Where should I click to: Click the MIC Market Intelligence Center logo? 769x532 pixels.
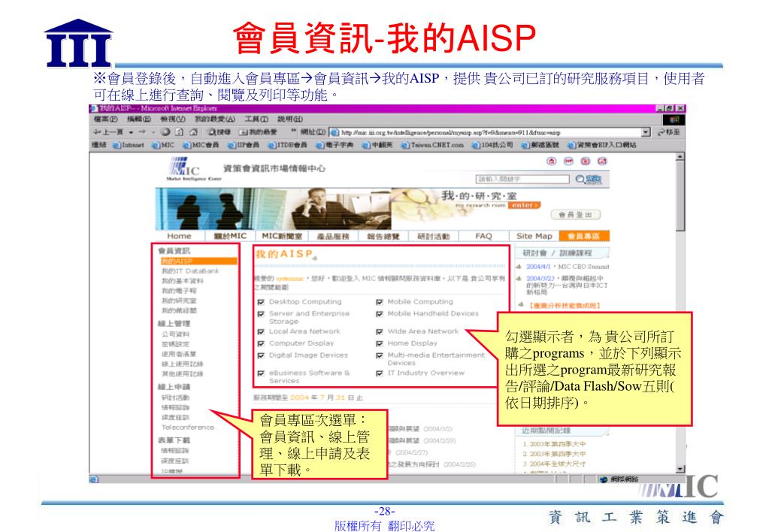[194, 169]
